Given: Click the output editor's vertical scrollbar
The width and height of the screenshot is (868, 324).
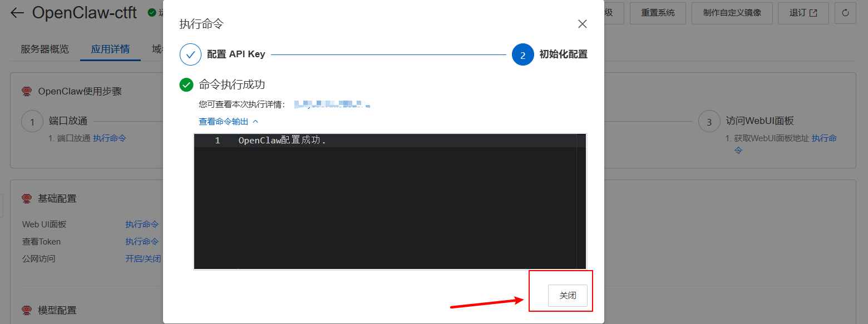Looking at the screenshot, I should pyautogui.click(x=581, y=201).
